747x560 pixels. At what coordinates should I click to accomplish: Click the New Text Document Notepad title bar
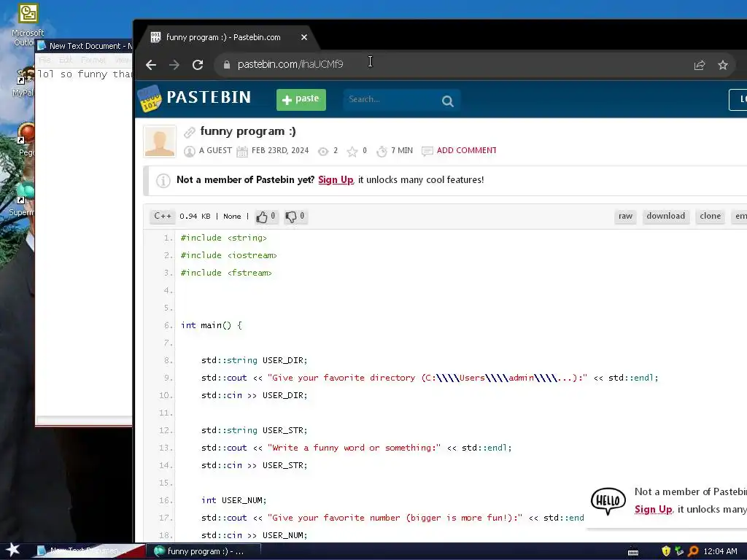85,46
